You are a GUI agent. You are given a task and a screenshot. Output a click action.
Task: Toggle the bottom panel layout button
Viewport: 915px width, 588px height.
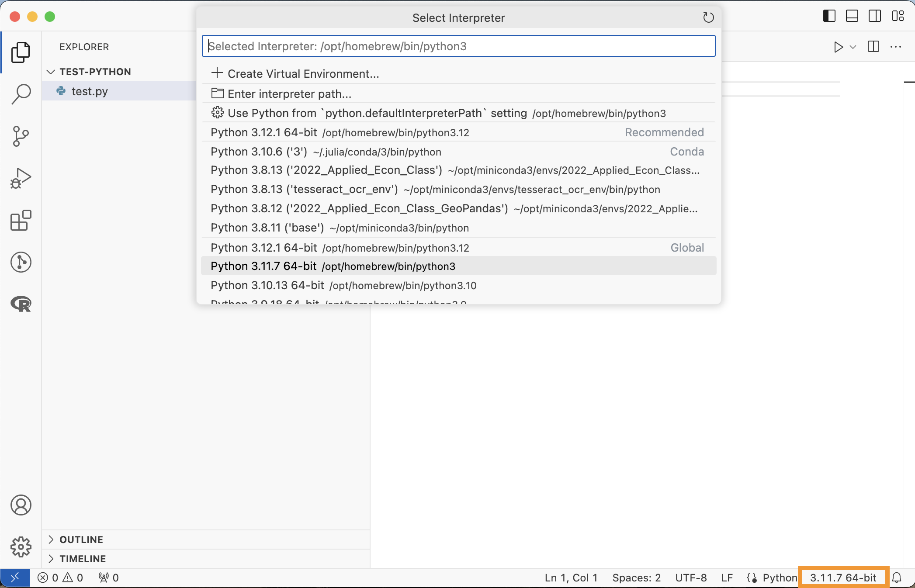coord(852,16)
